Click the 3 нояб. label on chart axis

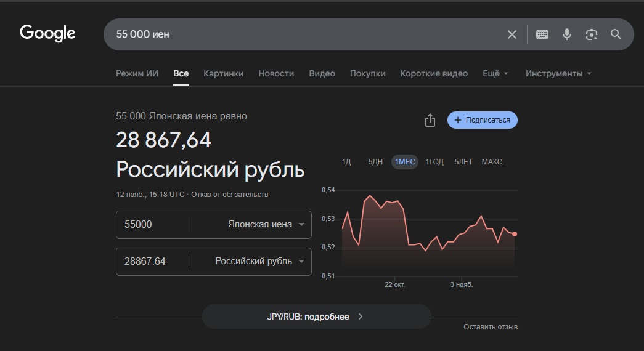[x=462, y=284]
